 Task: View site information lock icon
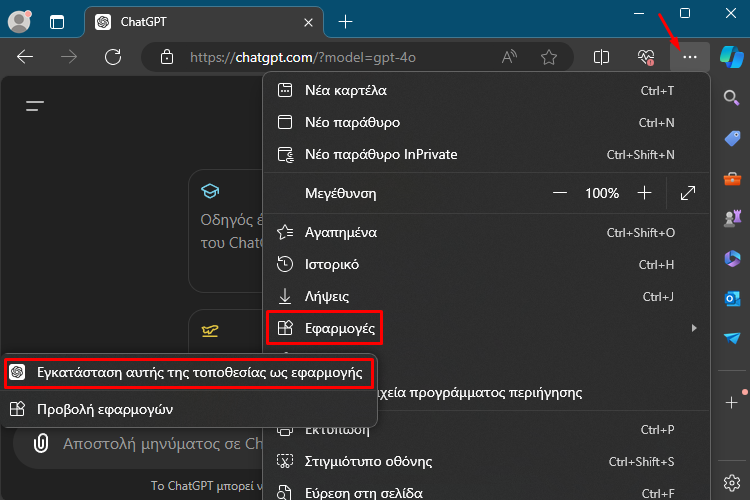click(x=166, y=57)
